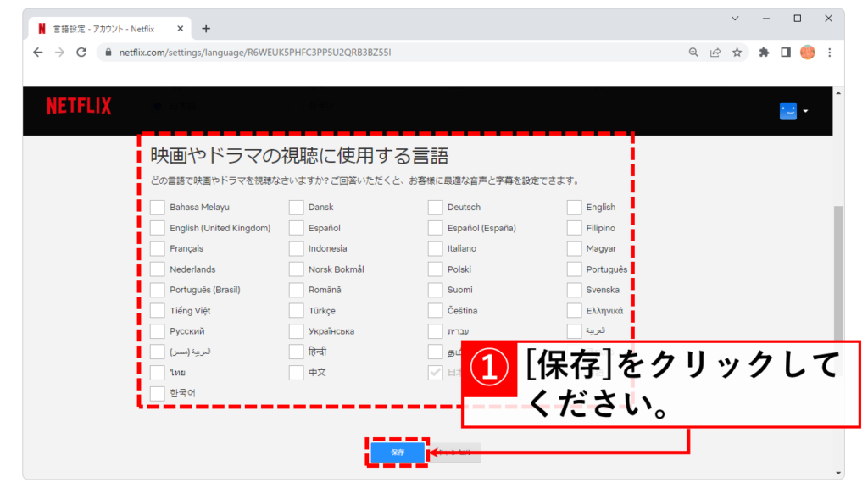868x488 pixels.
Task: Toggle the browser side panel icon
Action: [786, 53]
